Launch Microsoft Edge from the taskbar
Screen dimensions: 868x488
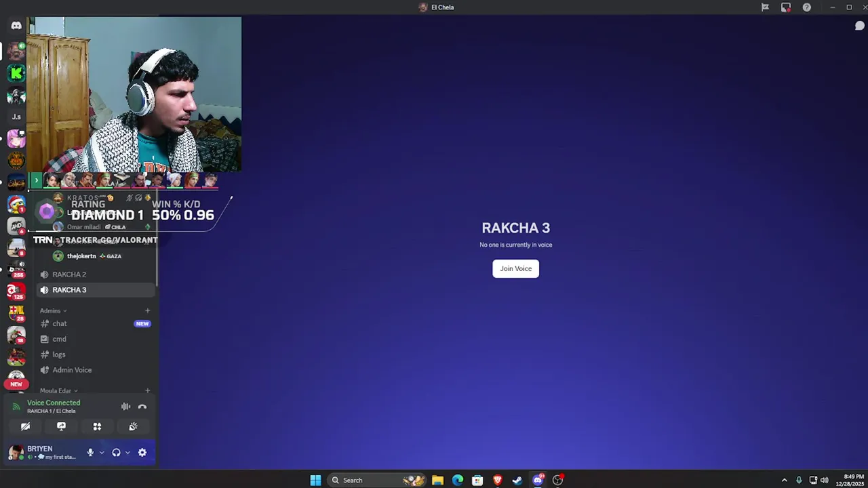click(x=458, y=480)
